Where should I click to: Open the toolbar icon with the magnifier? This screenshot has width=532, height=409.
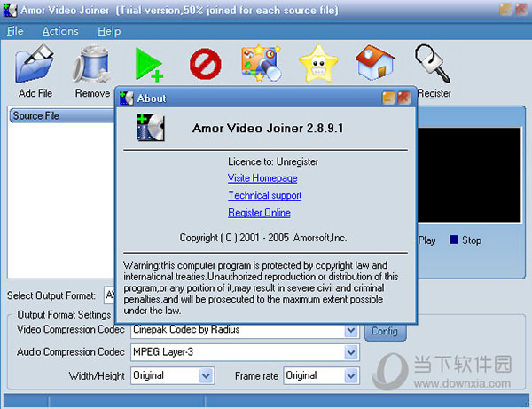262,63
